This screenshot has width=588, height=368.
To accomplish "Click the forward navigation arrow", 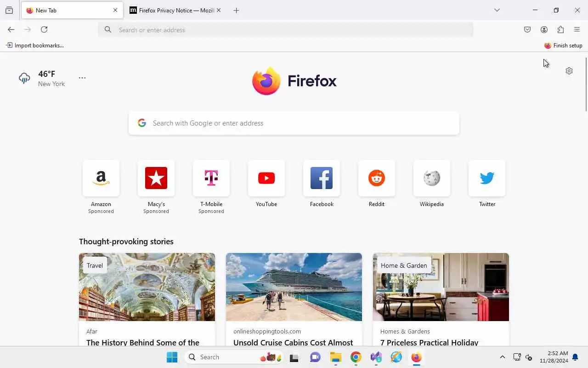I will coord(28,29).
